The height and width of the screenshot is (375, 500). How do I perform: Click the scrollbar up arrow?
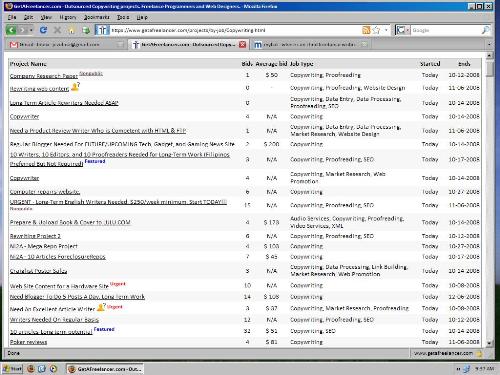tap(489, 55)
